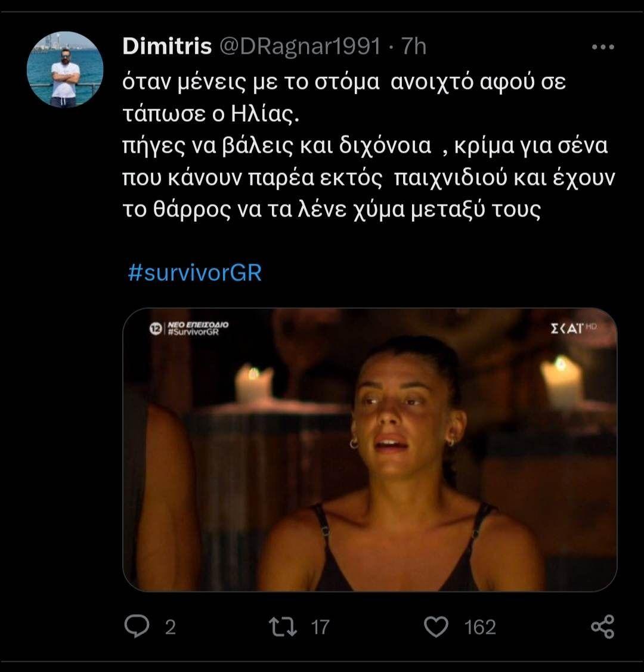
Task: Click the ΝΕΟ ΕΠΕΙΣΟΔΙΟ label in the image
Action: tap(199, 324)
